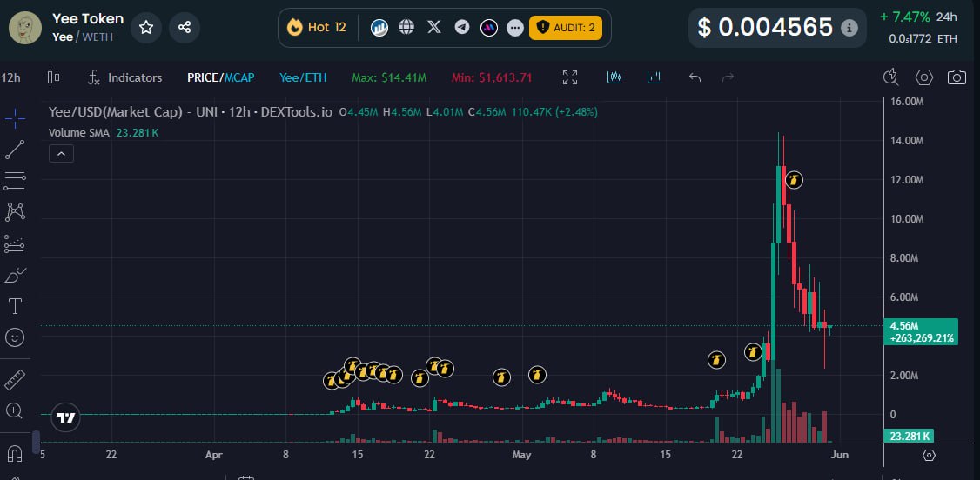
Task: Collapse the indicator legend chevron
Action: (x=61, y=154)
